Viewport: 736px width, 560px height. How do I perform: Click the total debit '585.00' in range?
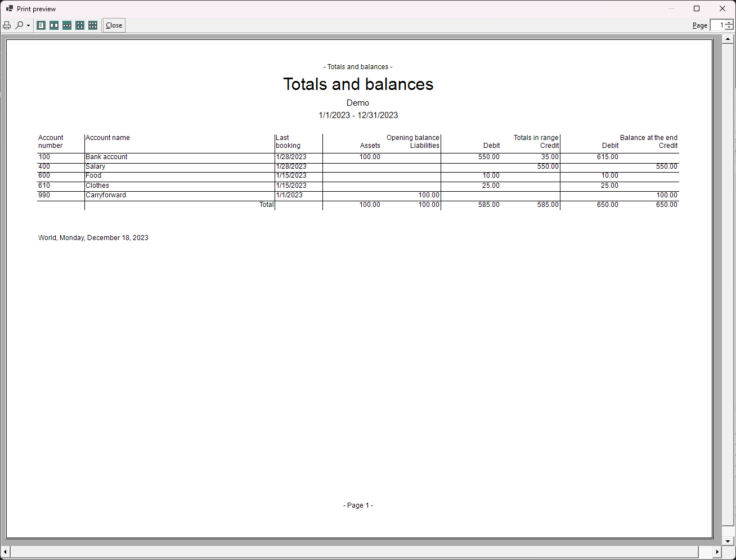pyautogui.click(x=489, y=205)
